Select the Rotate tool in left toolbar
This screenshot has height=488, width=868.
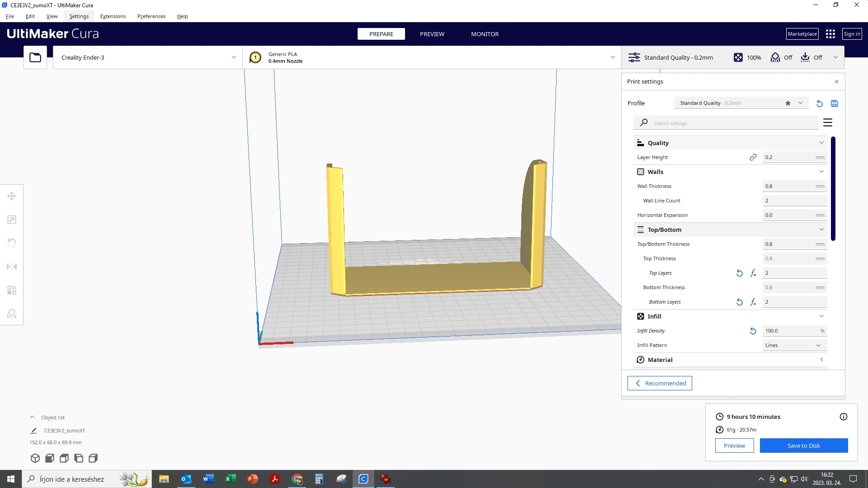[12, 243]
